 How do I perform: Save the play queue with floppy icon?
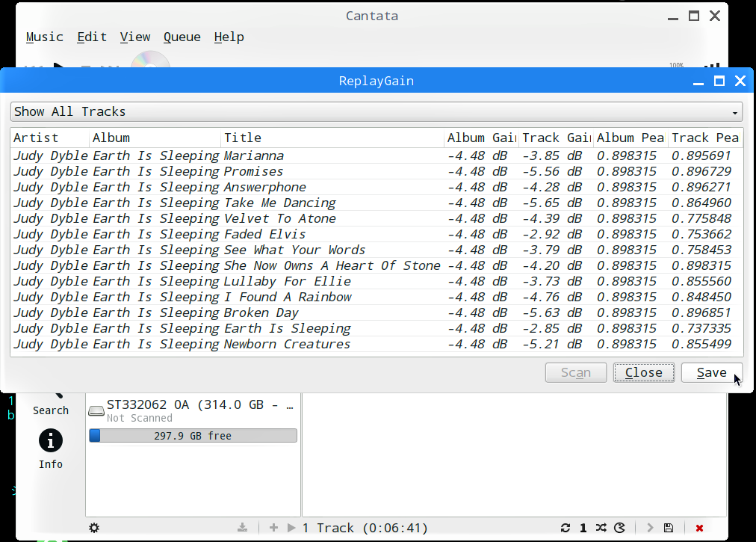(x=669, y=528)
